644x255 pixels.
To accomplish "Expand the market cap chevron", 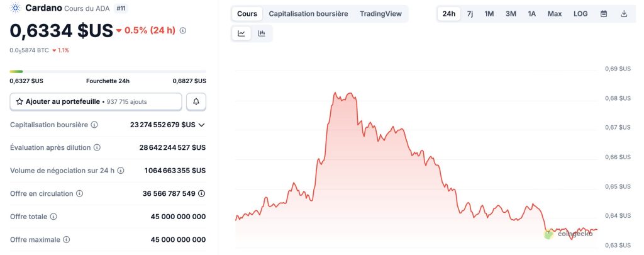I will point(202,125).
